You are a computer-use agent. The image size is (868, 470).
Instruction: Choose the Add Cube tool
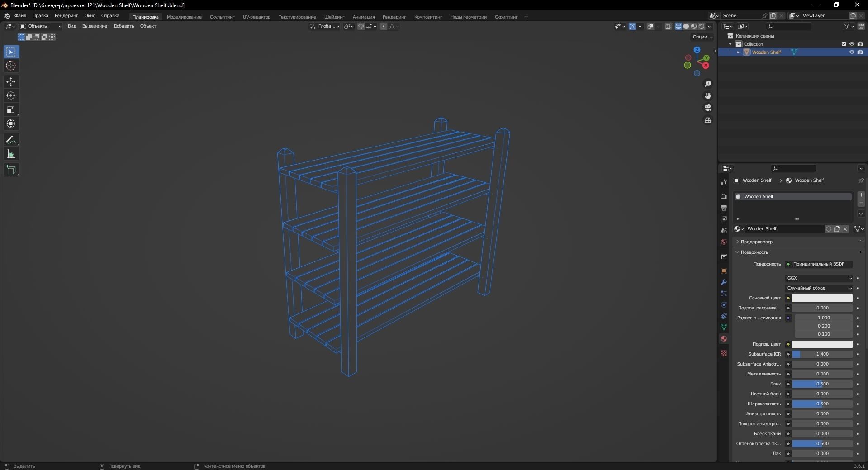coord(11,170)
